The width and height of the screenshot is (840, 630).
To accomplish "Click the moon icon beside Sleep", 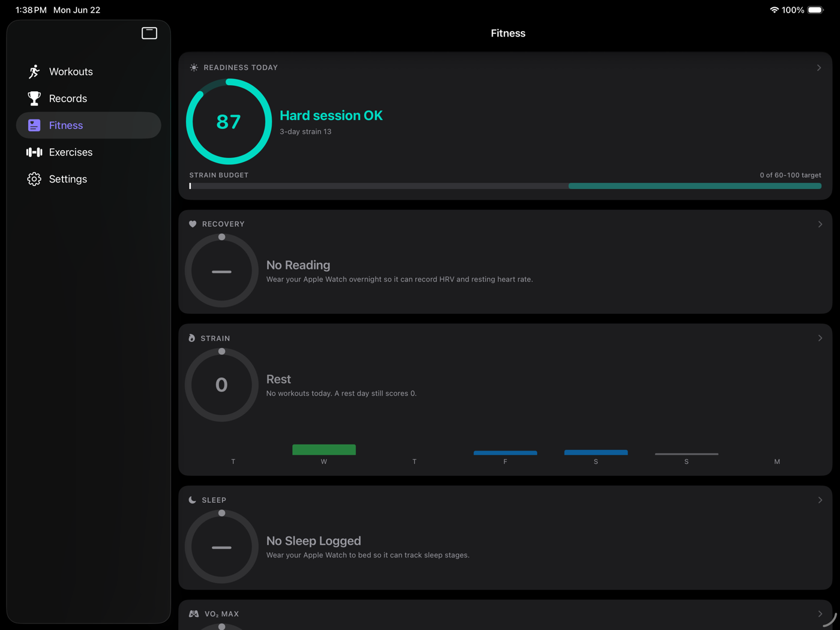I will coord(193,500).
